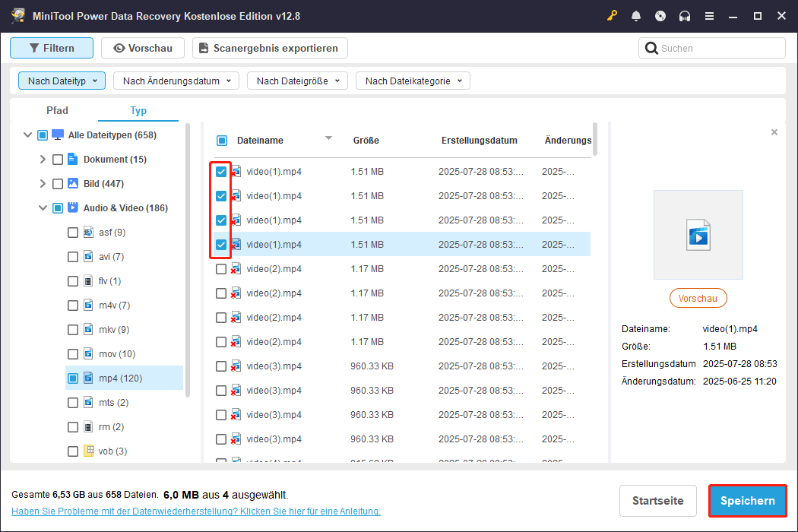The image size is (798, 532).
Task: Toggle the select-all checkbox beside Dateiname header
Action: click(221, 141)
